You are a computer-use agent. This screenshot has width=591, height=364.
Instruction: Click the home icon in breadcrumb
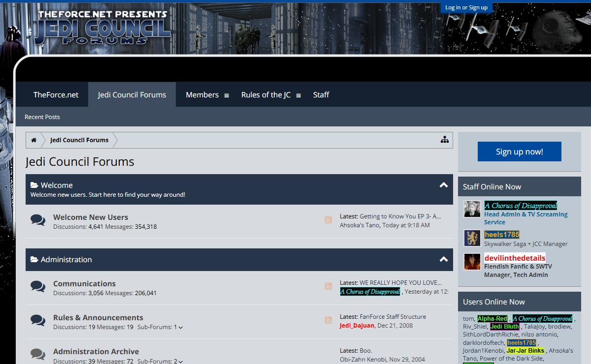click(33, 140)
